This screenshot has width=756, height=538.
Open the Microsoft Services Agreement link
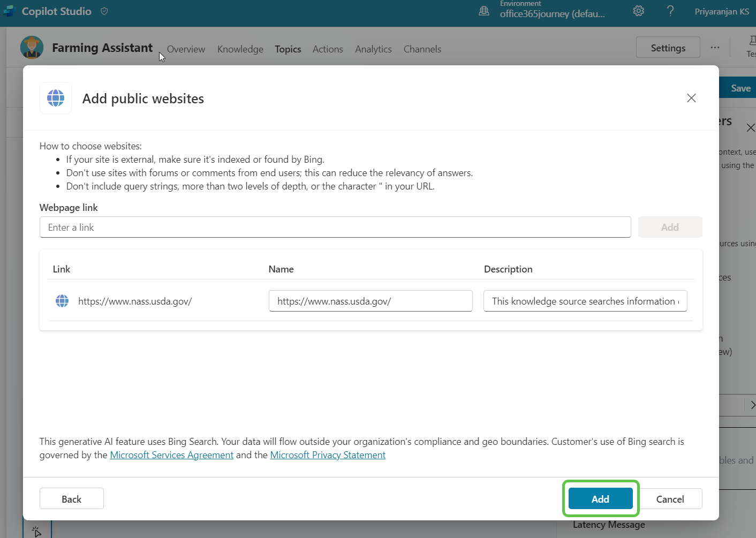pos(171,455)
